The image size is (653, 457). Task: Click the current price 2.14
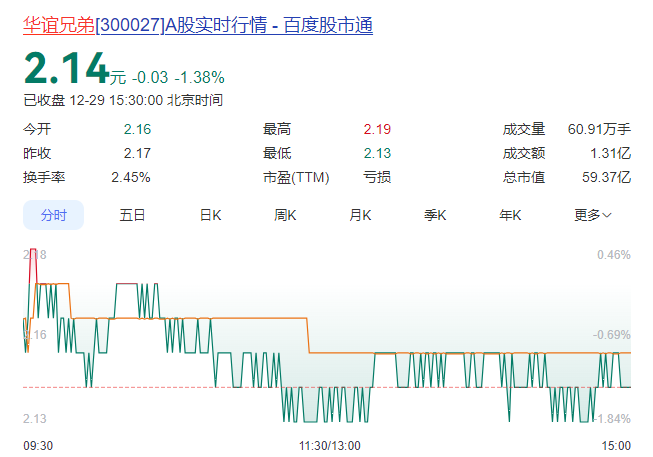click(x=67, y=68)
